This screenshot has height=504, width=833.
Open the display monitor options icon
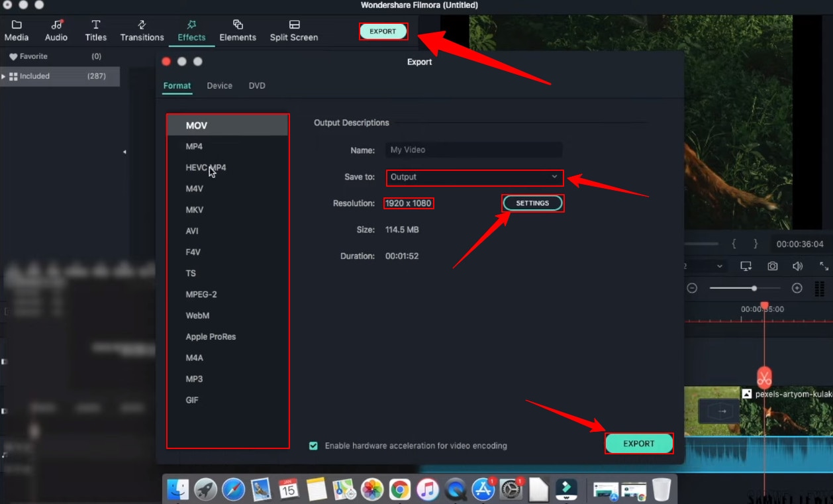point(746,266)
